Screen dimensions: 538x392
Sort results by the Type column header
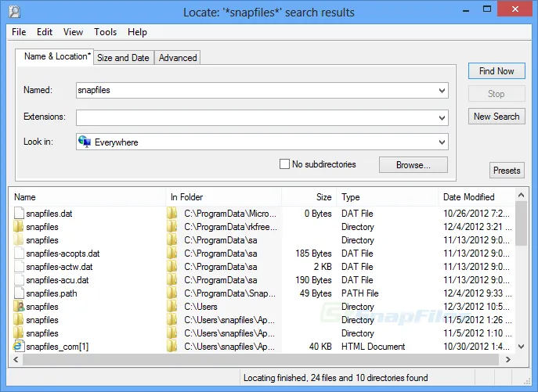(388, 197)
